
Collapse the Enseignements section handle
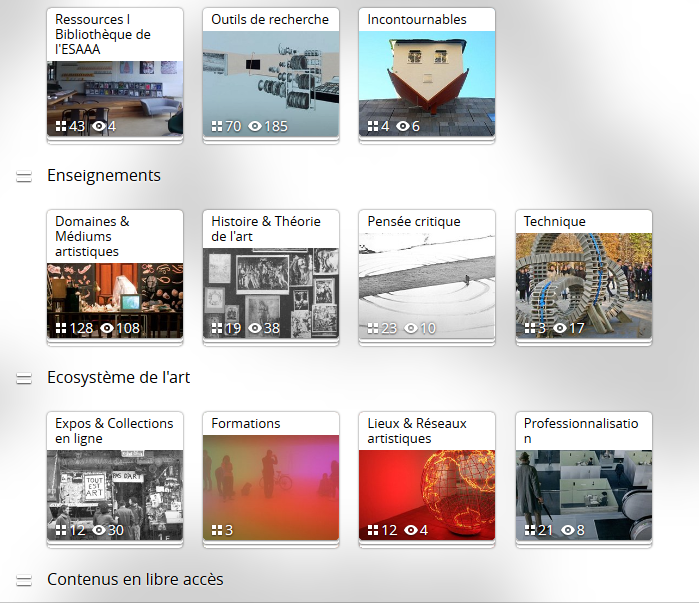click(x=23, y=177)
